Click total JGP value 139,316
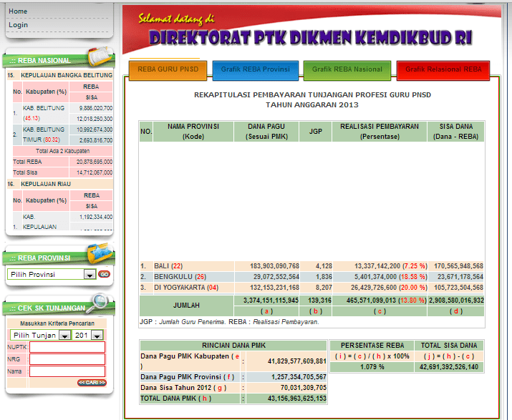 coord(319,301)
